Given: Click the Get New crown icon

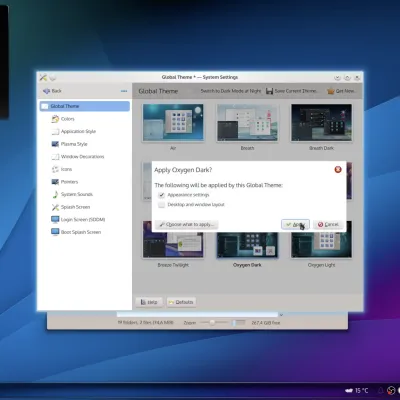Looking at the screenshot, I should point(330,91).
